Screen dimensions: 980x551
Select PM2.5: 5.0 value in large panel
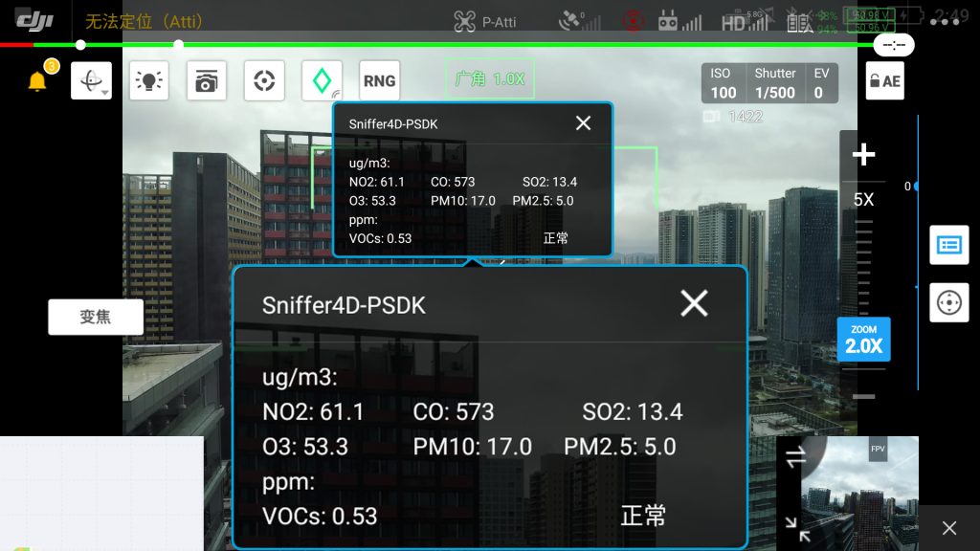pos(620,447)
